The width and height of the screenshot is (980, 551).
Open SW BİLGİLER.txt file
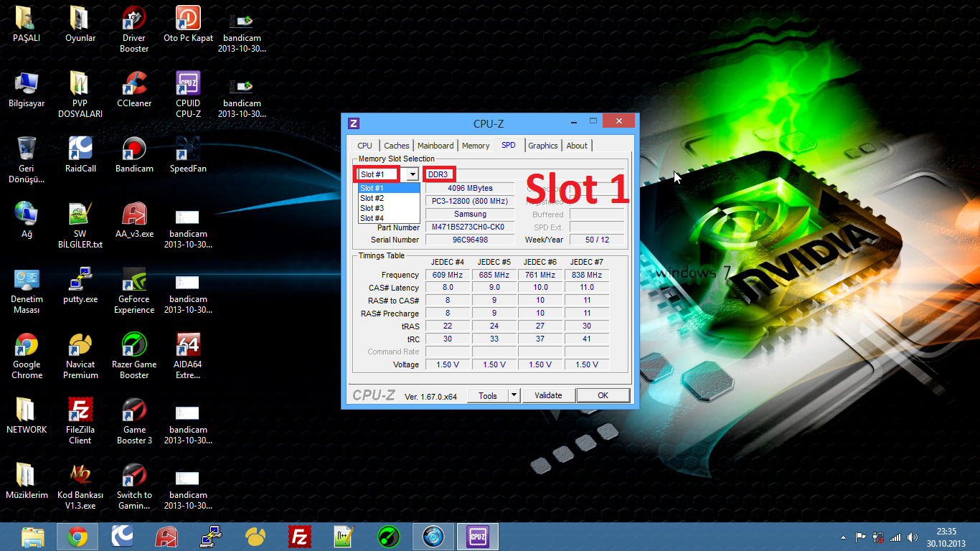pos(80,225)
